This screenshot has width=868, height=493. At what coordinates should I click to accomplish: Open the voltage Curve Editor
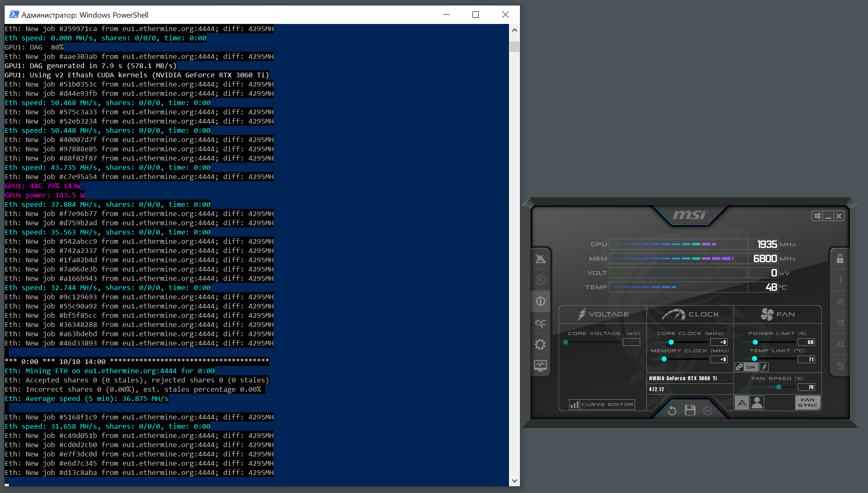pos(602,404)
